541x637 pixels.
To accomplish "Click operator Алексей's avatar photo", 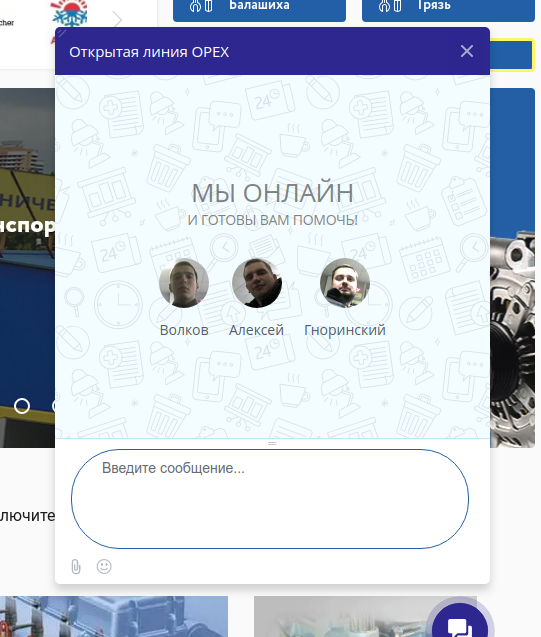I will click(x=257, y=283).
